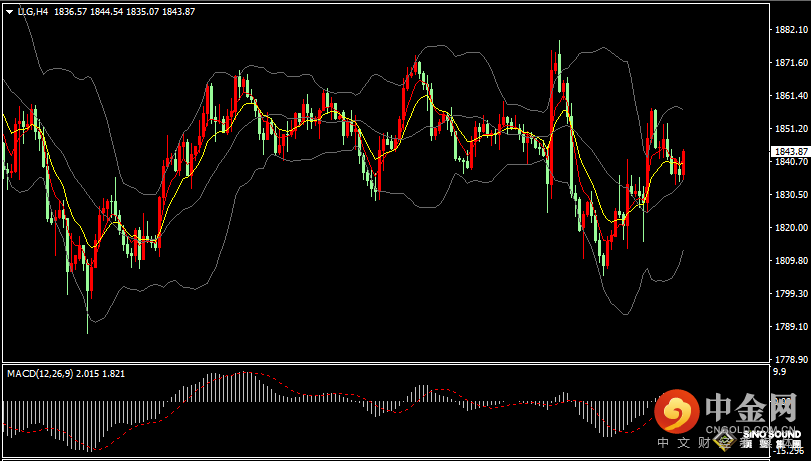This screenshot has width=811, height=461.
Task: Click the 1851.20 price axis value
Action: click(792, 129)
